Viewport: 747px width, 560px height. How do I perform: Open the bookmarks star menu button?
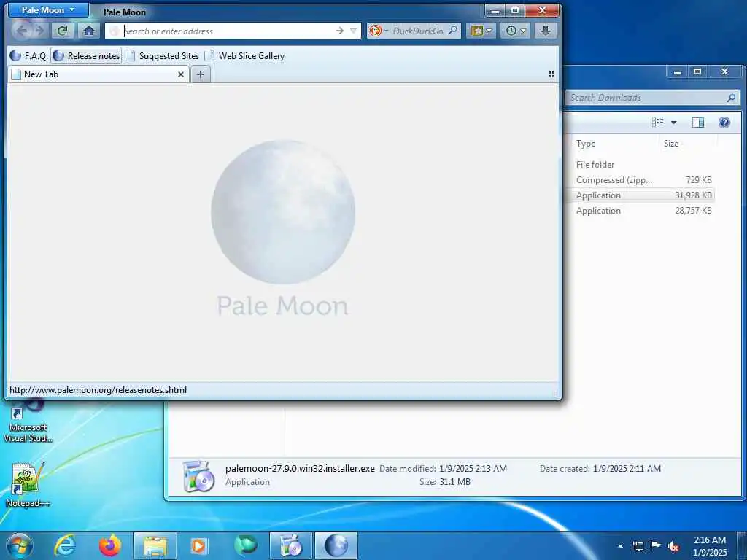coord(481,31)
